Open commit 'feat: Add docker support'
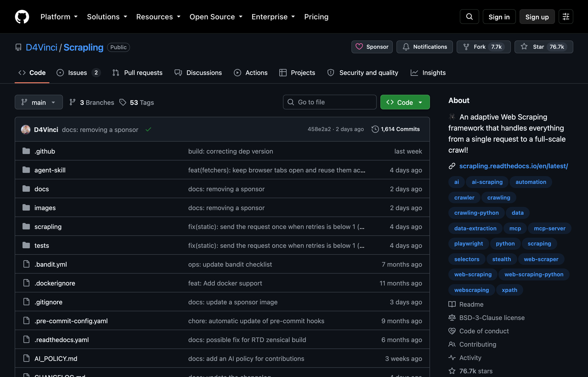 (x=225, y=283)
